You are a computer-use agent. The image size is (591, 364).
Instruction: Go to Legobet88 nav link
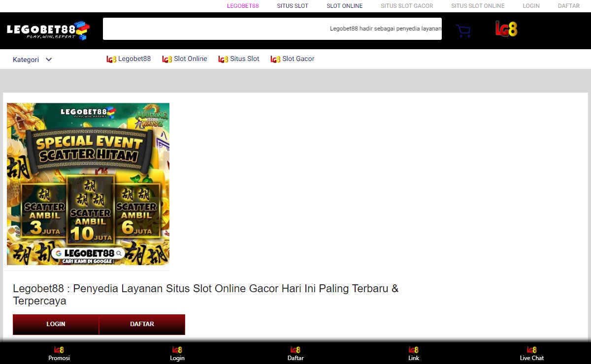tap(134, 59)
